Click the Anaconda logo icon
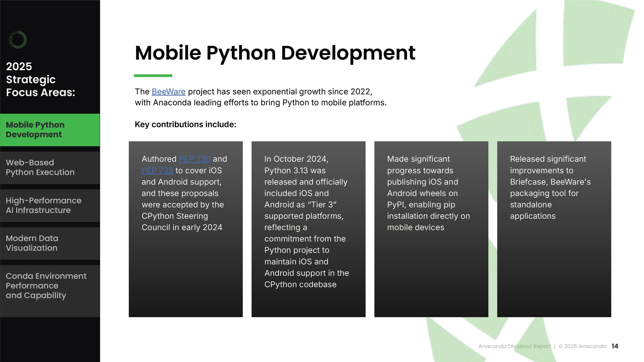644x362 pixels. click(x=18, y=40)
